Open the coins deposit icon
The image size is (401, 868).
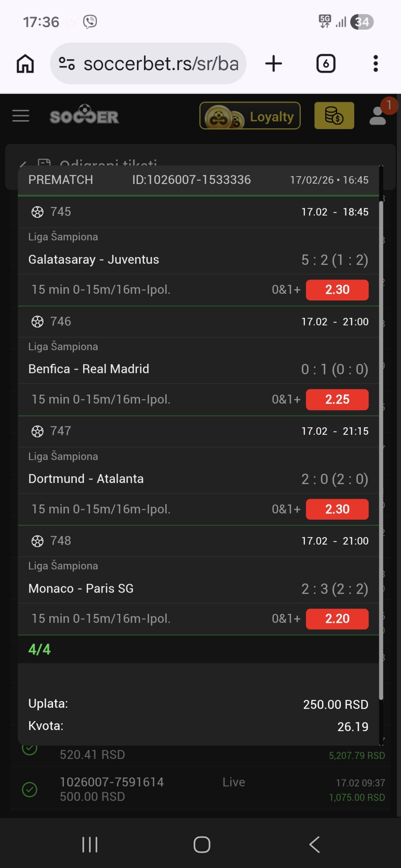pos(334,116)
